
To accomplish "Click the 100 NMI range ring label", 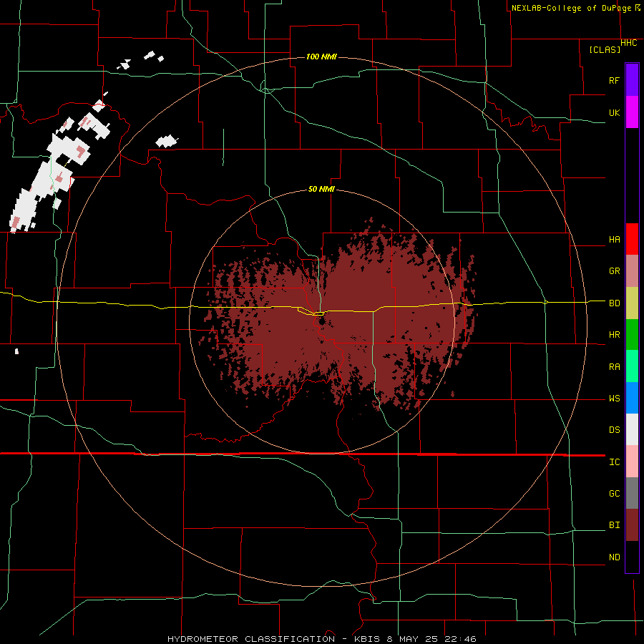I will [x=321, y=57].
